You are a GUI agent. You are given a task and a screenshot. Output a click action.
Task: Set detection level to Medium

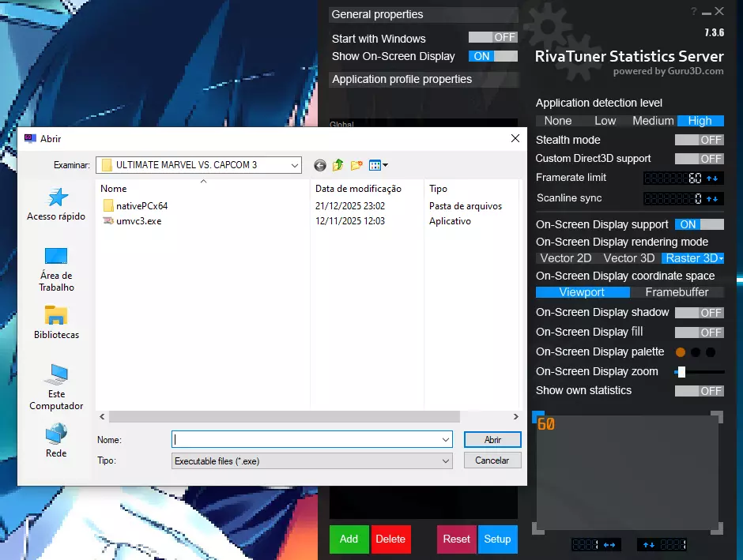point(653,121)
